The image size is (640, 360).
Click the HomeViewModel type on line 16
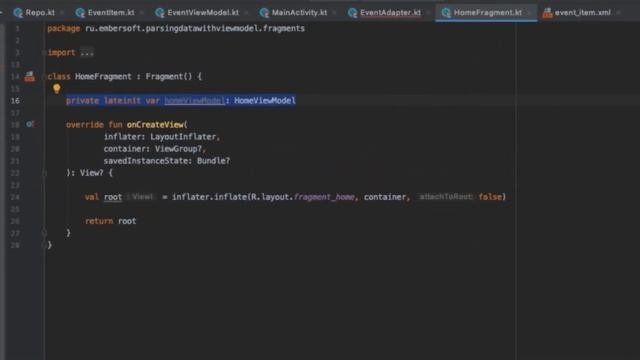point(265,100)
